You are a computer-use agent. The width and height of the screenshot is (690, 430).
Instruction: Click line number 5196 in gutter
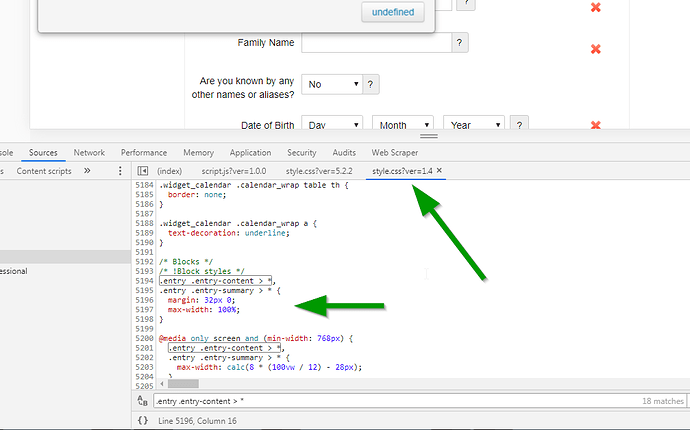point(144,300)
